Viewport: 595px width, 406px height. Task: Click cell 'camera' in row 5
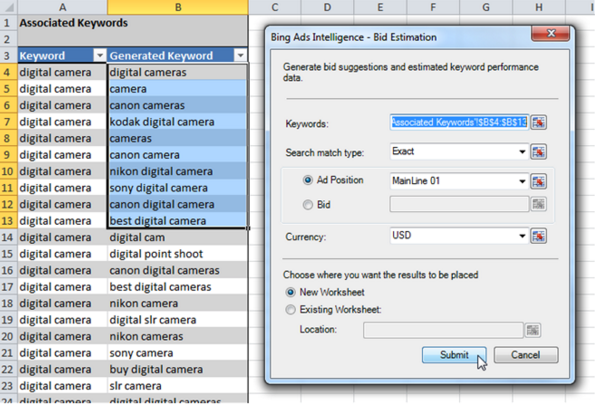click(x=178, y=89)
